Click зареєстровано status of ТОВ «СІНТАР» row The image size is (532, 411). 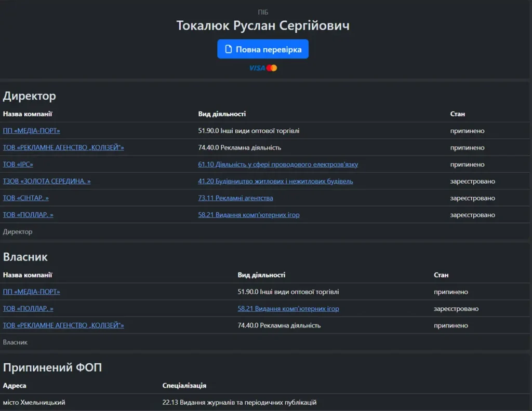click(473, 198)
